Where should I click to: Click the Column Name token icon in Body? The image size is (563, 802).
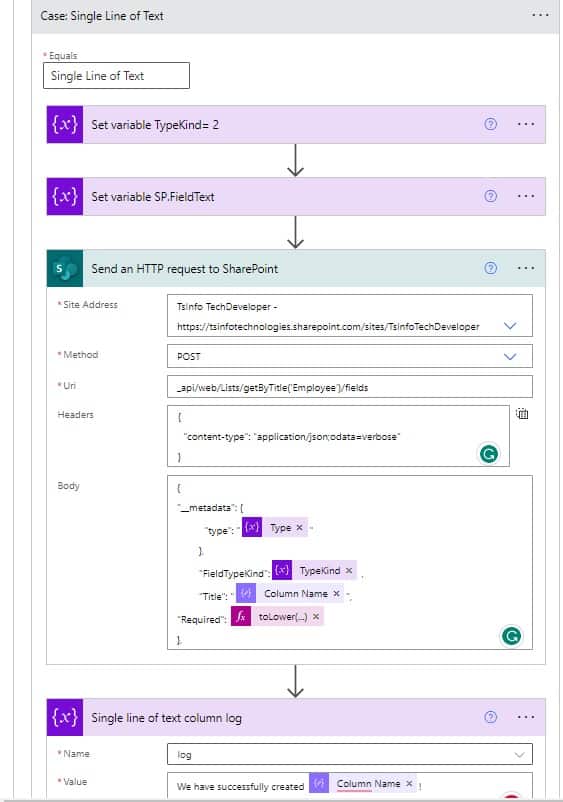246,593
